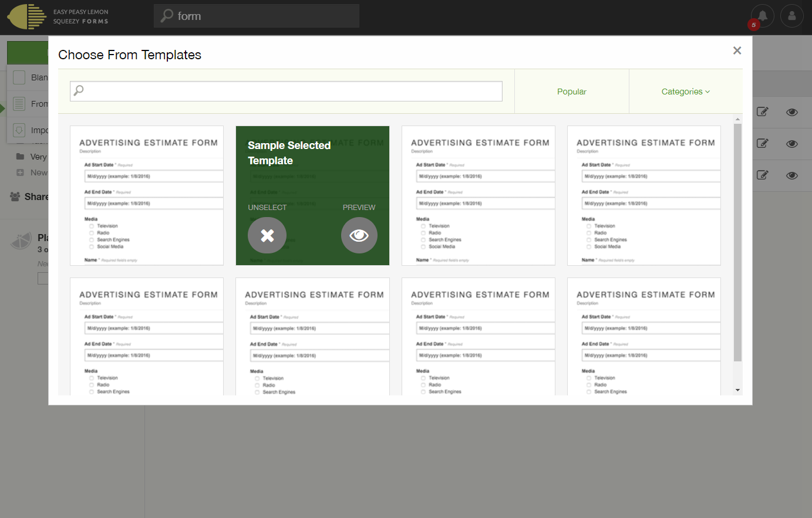Open the Categories dropdown

click(686, 92)
